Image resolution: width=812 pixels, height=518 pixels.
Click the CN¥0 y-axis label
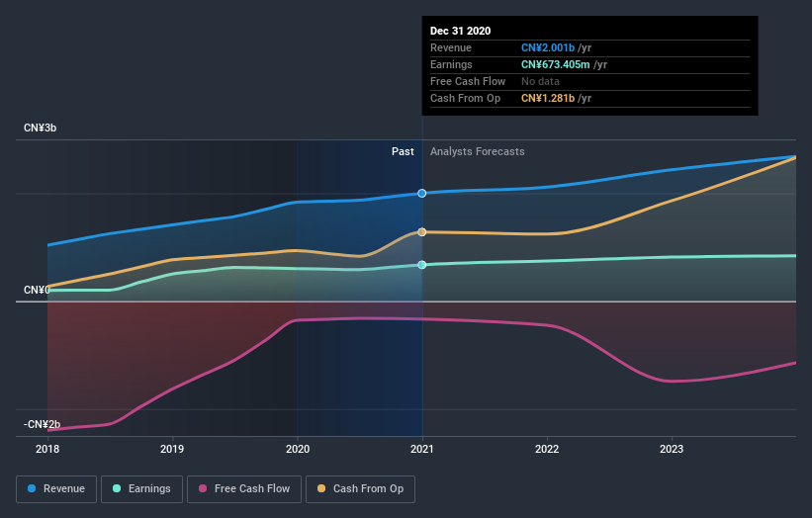pos(37,290)
